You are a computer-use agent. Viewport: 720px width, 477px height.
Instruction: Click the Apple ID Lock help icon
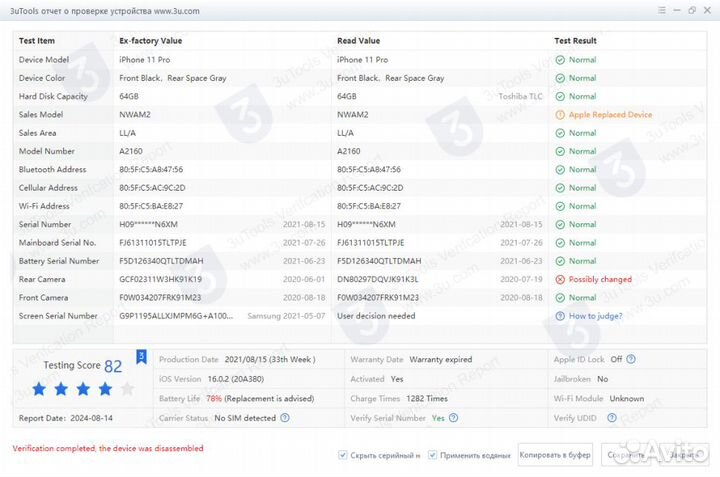click(631, 359)
